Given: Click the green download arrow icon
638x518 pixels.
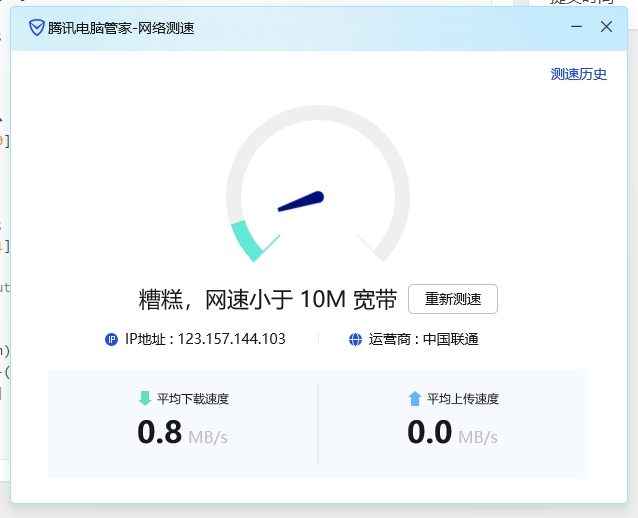Looking at the screenshot, I should (145, 398).
